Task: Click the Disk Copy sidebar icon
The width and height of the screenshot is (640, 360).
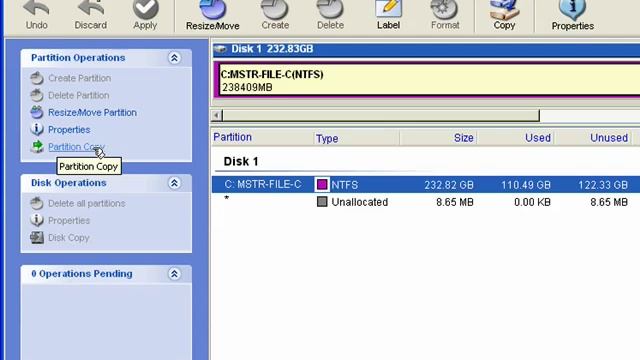Action: pyautogui.click(x=37, y=238)
